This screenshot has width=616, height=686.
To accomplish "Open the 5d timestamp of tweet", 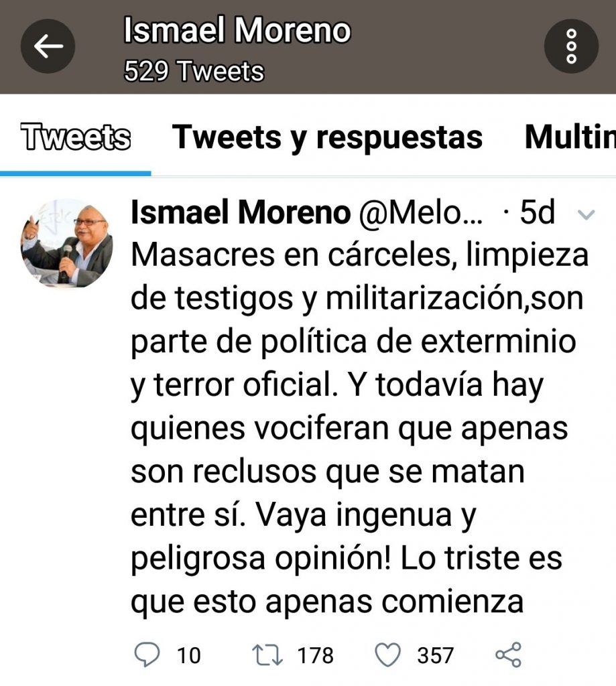I will point(537,212).
